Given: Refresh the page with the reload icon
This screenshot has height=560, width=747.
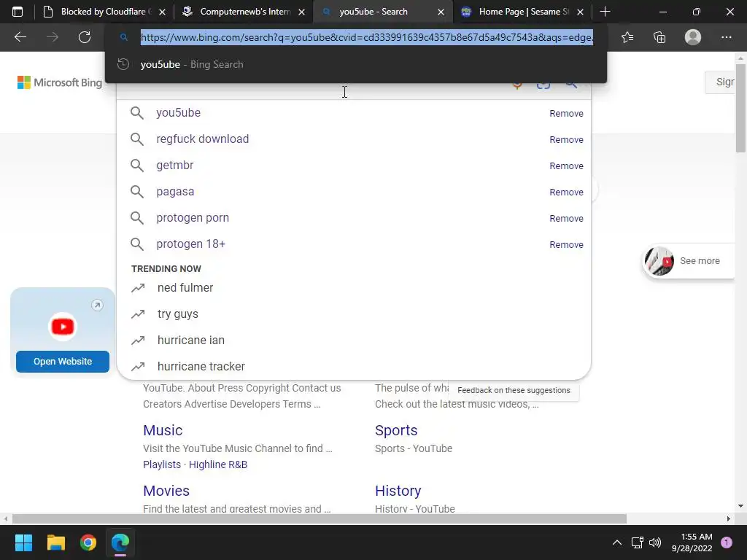Looking at the screenshot, I should click(x=85, y=37).
